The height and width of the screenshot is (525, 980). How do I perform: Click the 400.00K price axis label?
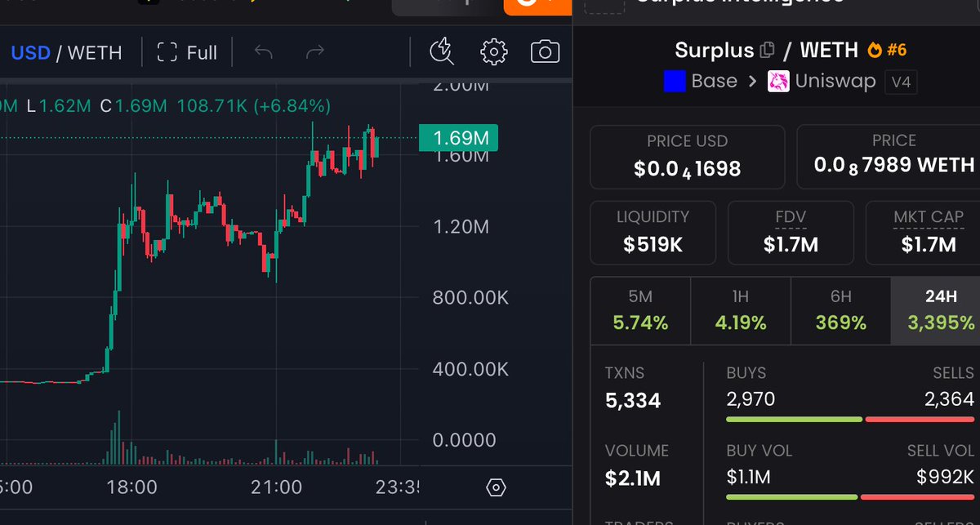(x=470, y=370)
